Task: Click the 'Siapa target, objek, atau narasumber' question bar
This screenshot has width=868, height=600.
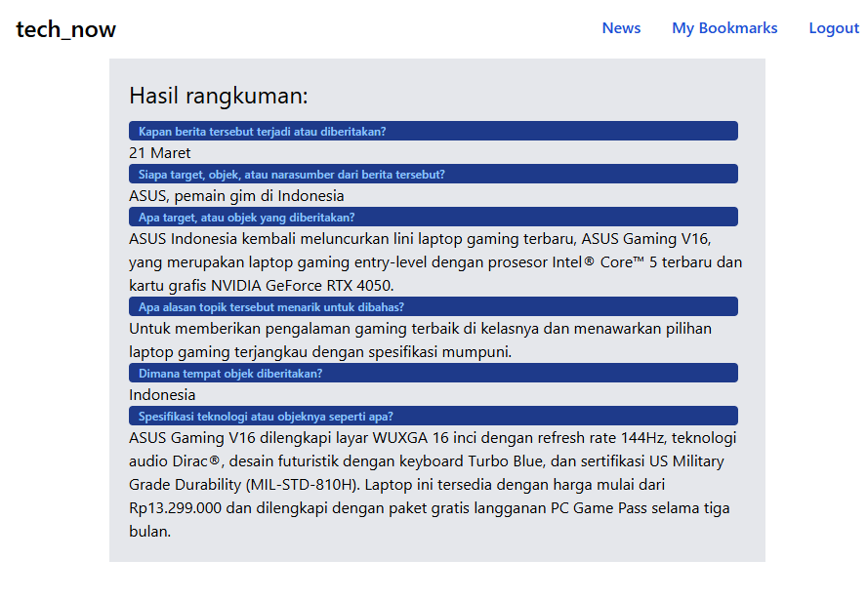Action: [434, 174]
